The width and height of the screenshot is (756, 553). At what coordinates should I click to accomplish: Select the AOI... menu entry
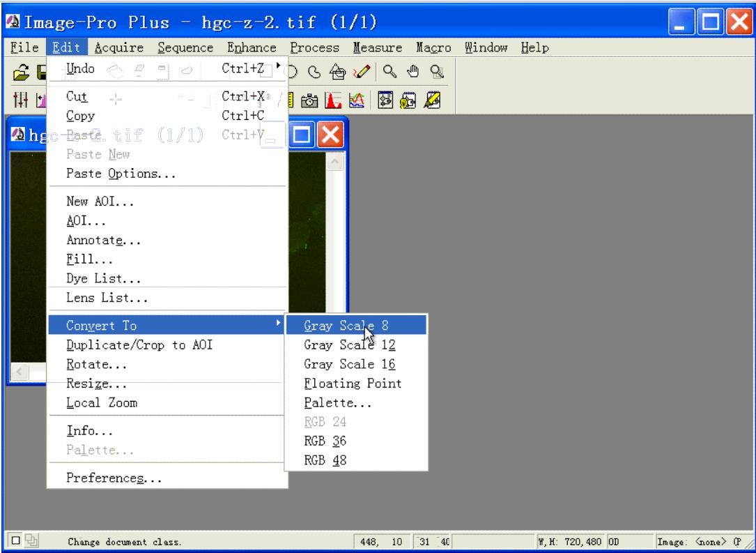click(168, 220)
